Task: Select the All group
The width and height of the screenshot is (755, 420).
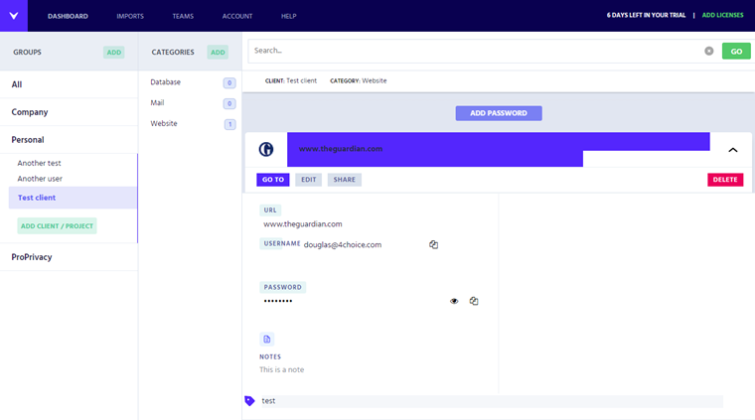Action: pyautogui.click(x=69, y=84)
